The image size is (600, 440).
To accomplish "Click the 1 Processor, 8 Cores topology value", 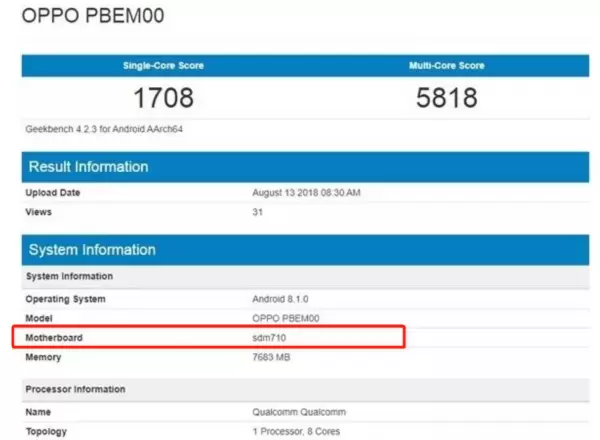I will click(300, 430).
